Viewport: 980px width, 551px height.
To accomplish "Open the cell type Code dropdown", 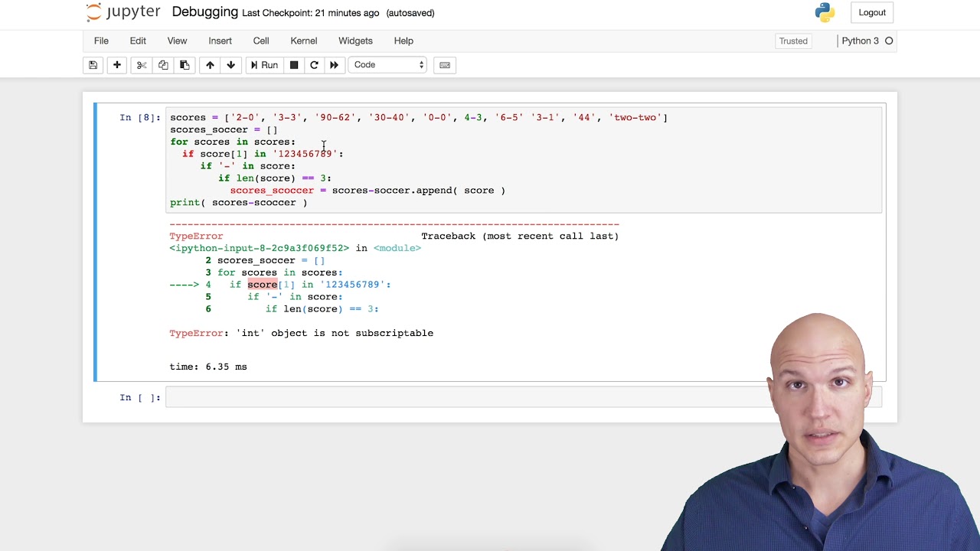I will point(388,65).
